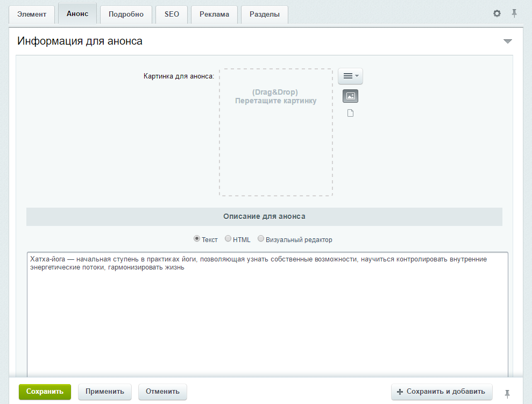Collapse the Информация для анонса section
532x404 pixels.
point(507,41)
